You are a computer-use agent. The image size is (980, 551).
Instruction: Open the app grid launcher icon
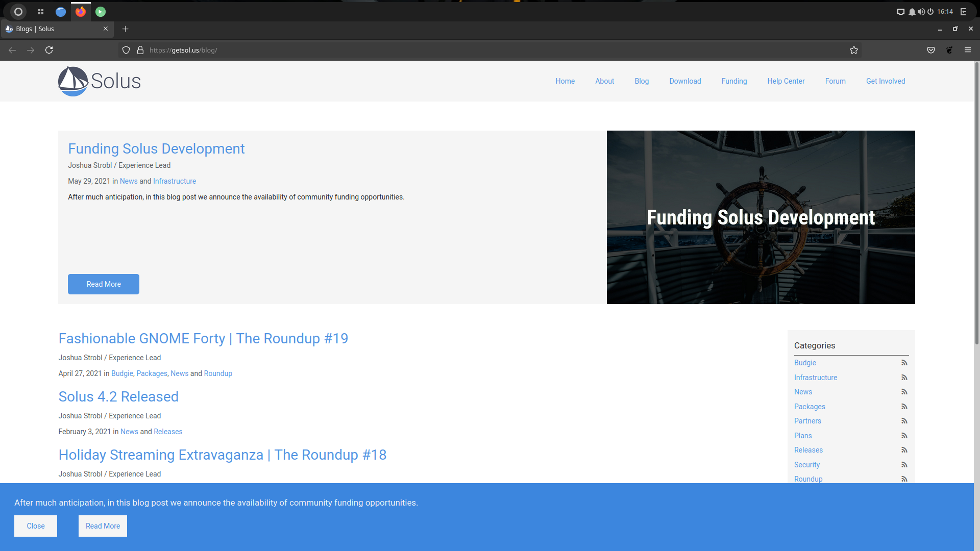point(41,11)
